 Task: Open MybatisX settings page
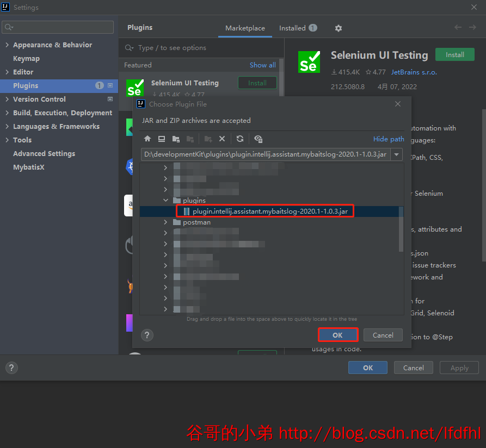pyautogui.click(x=29, y=167)
